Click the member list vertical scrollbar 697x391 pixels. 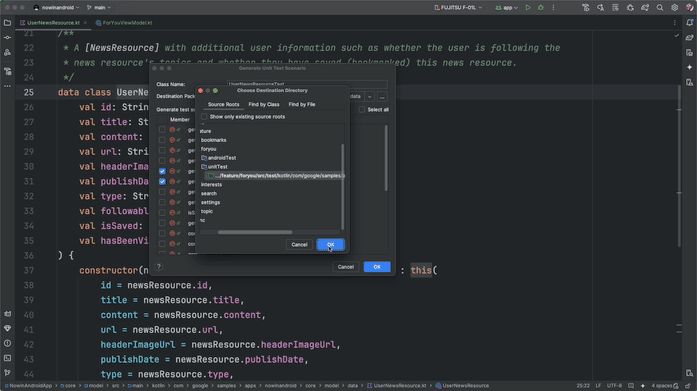(x=386, y=158)
